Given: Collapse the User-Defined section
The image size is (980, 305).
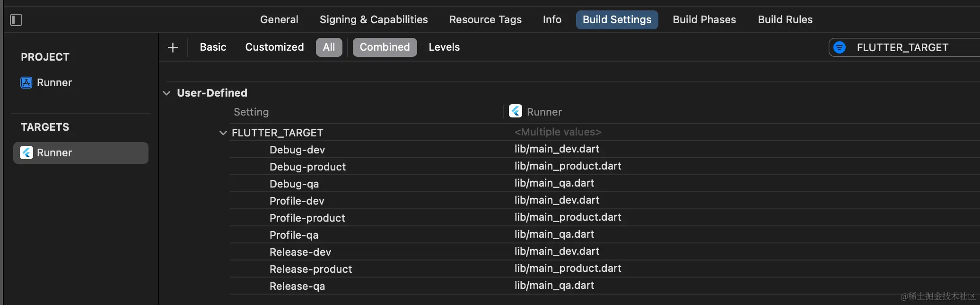Looking at the screenshot, I should (x=166, y=93).
